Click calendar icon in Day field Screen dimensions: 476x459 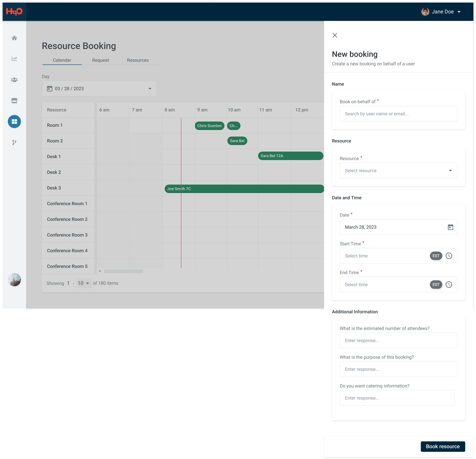[x=50, y=89]
